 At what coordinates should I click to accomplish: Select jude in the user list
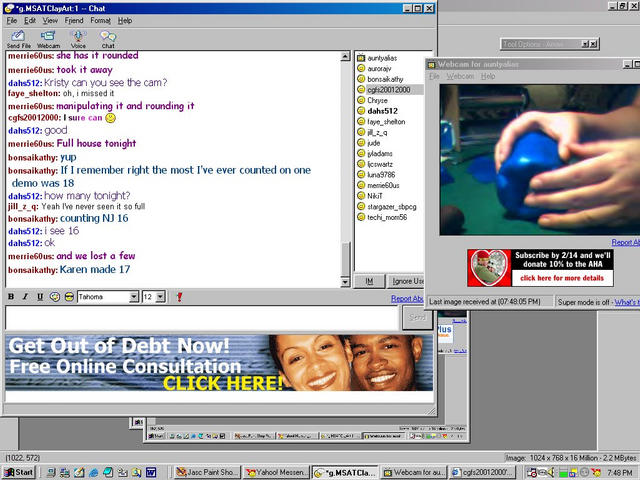[x=373, y=143]
